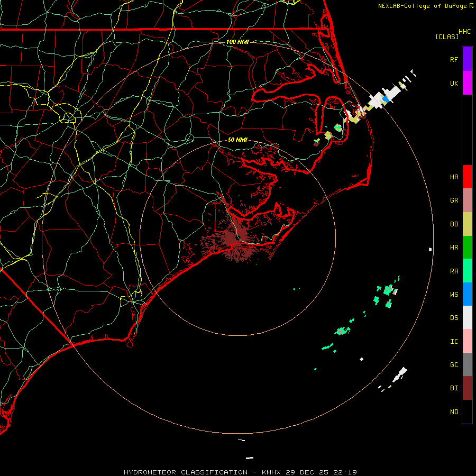The width and height of the screenshot is (476, 476).
Task: Click the DS white legend swatch
Action: [x=467, y=317]
